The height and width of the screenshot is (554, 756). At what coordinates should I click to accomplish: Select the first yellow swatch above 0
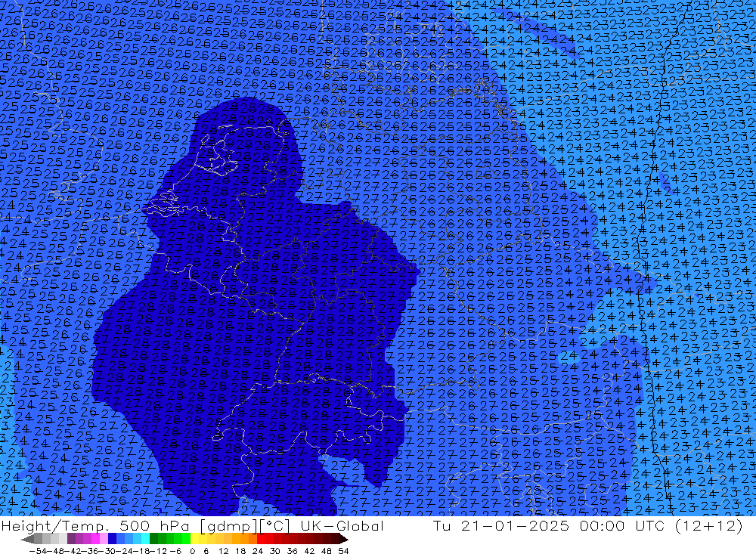pyautogui.click(x=195, y=539)
